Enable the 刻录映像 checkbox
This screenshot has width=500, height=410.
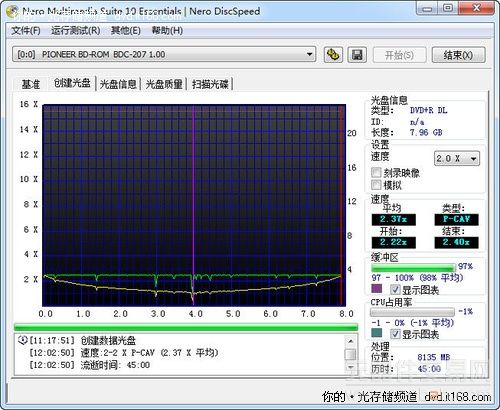pos(376,173)
